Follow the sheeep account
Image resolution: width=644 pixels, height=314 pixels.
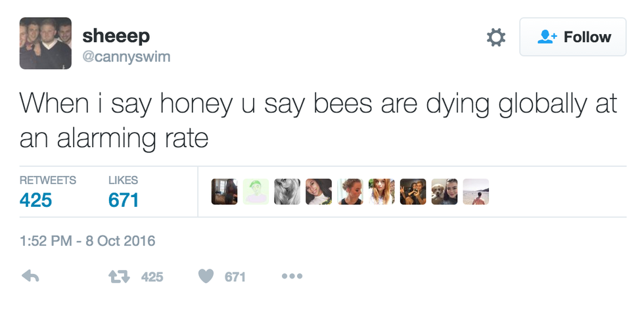click(574, 37)
